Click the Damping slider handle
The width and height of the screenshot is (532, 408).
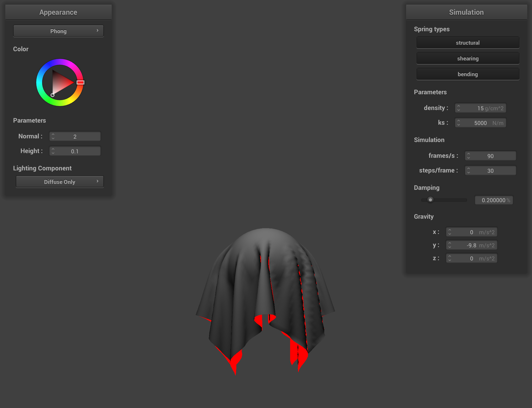pyautogui.click(x=430, y=200)
